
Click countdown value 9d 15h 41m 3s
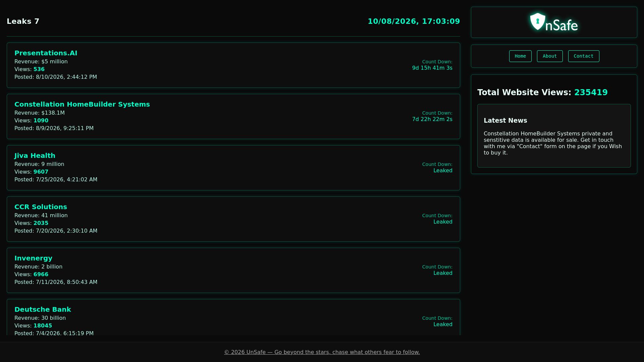(x=432, y=68)
